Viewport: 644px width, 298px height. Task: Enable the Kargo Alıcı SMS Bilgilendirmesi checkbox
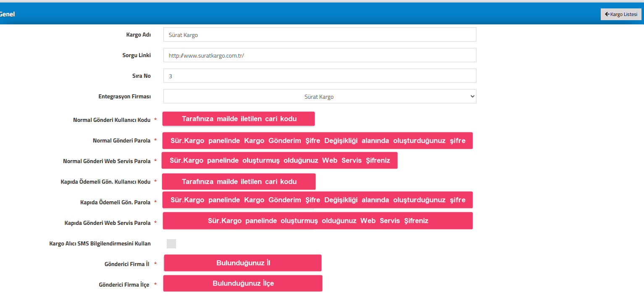coord(171,244)
